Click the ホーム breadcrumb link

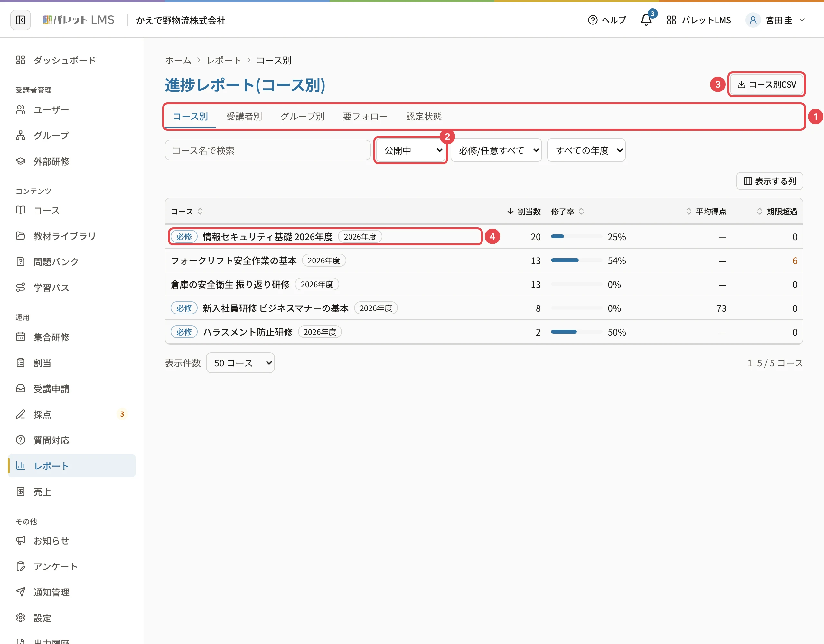tap(178, 61)
